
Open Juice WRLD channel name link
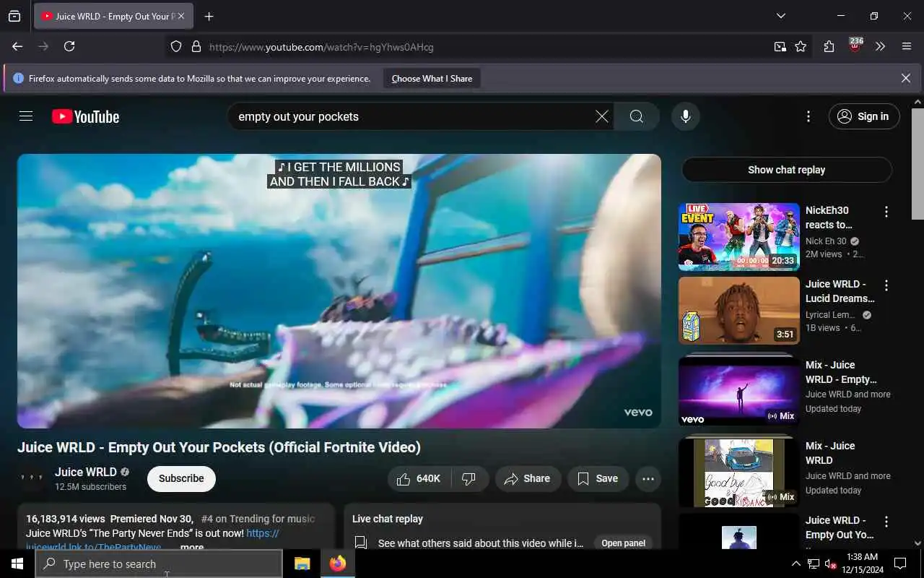click(x=85, y=472)
